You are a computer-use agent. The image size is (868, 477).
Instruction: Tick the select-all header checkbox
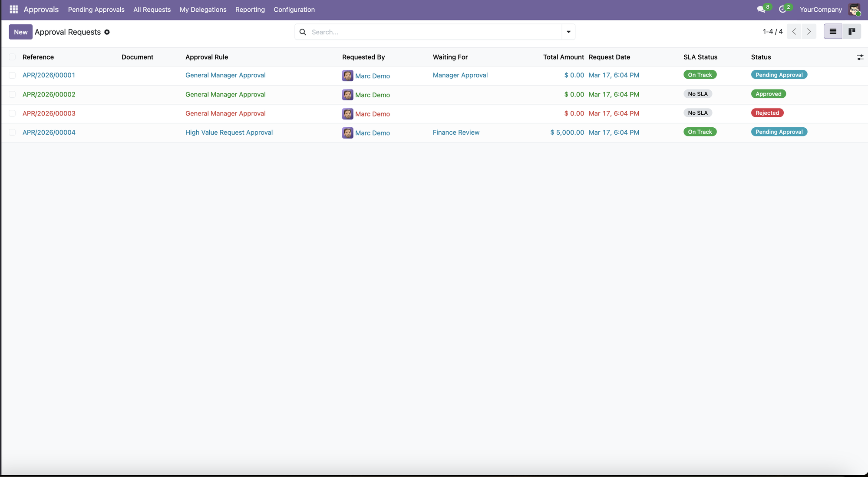point(12,57)
